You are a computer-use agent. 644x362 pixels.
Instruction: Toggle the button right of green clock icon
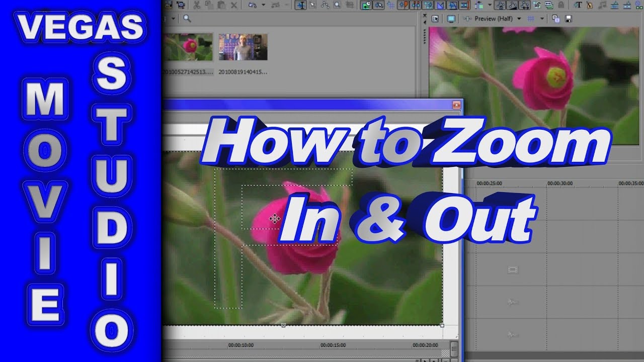coord(378,5)
